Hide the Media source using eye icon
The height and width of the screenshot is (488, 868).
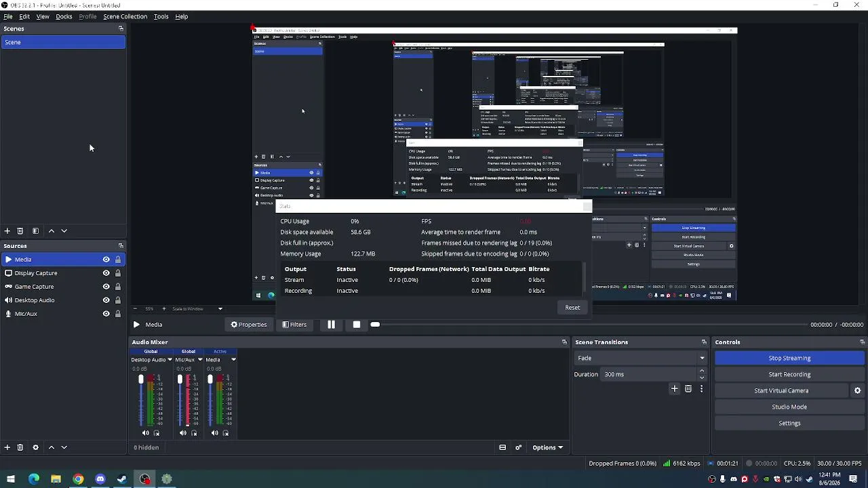tap(106, 260)
